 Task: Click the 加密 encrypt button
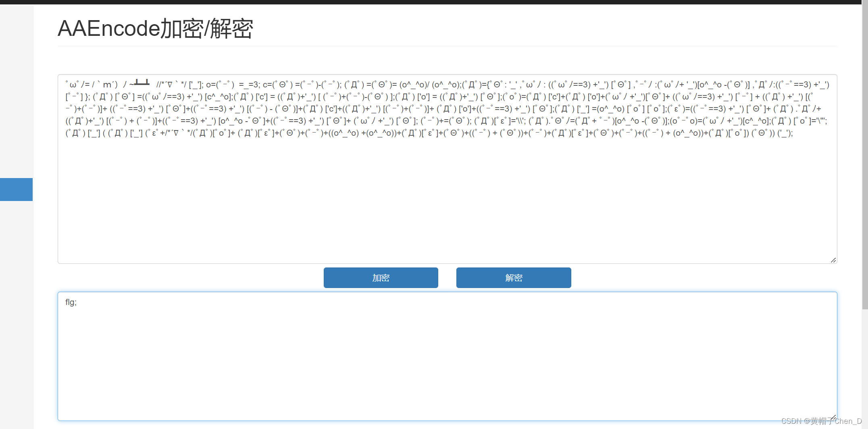381,278
